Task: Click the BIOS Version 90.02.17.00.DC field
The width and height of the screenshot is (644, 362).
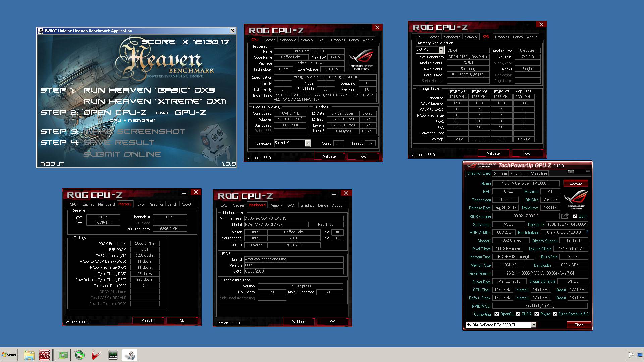Action: point(526,216)
